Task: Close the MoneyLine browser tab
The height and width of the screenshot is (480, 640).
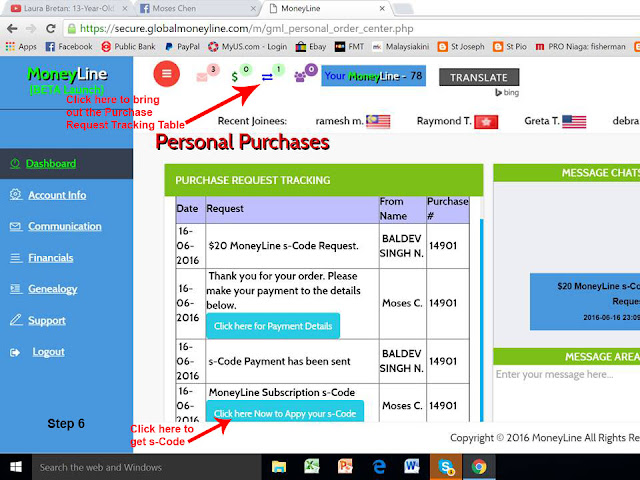Action: point(382,8)
